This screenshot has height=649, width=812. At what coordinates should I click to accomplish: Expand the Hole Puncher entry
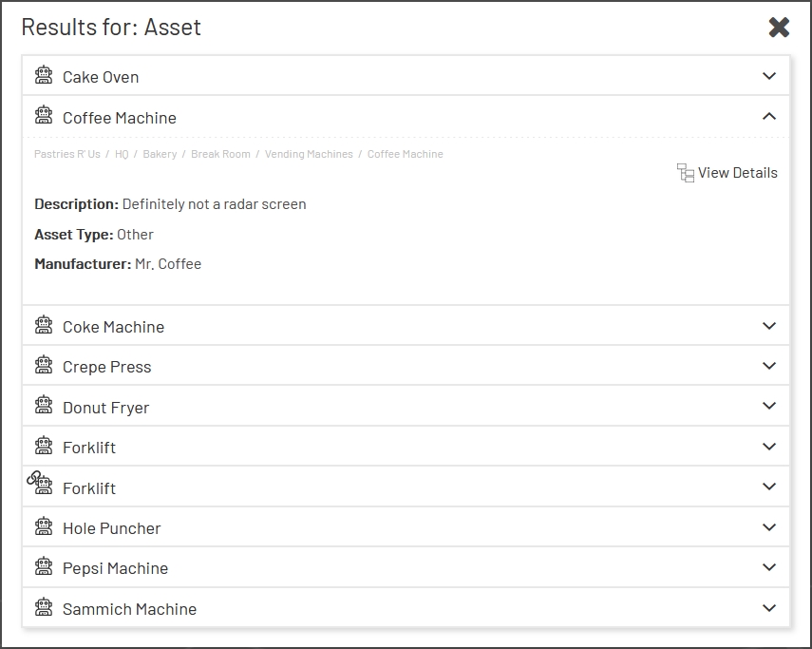click(x=771, y=527)
